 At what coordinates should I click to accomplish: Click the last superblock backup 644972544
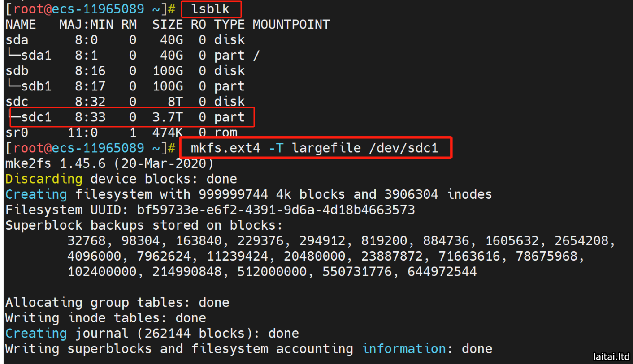[x=442, y=272]
